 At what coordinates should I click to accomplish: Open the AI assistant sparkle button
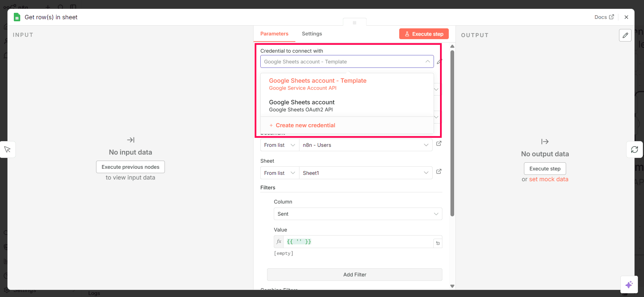pyautogui.click(x=629, y=285)
